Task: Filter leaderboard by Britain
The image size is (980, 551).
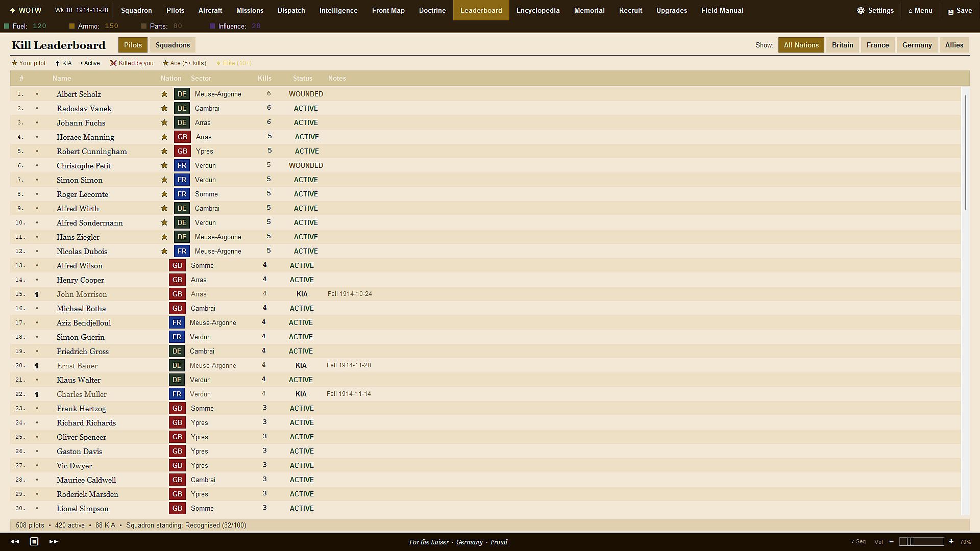Action: tap(842, 45)
